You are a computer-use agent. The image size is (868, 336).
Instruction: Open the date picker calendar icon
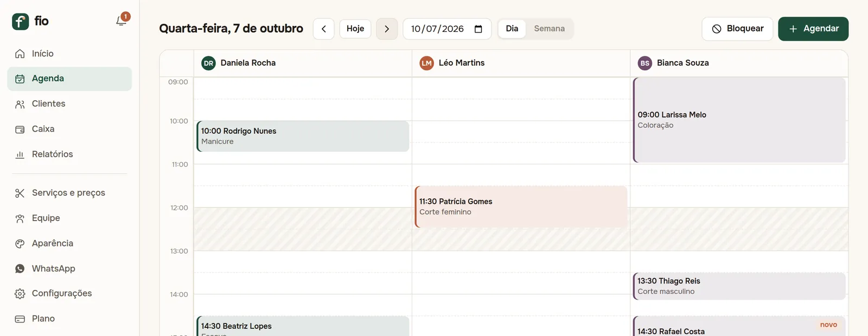coord(478,29)
